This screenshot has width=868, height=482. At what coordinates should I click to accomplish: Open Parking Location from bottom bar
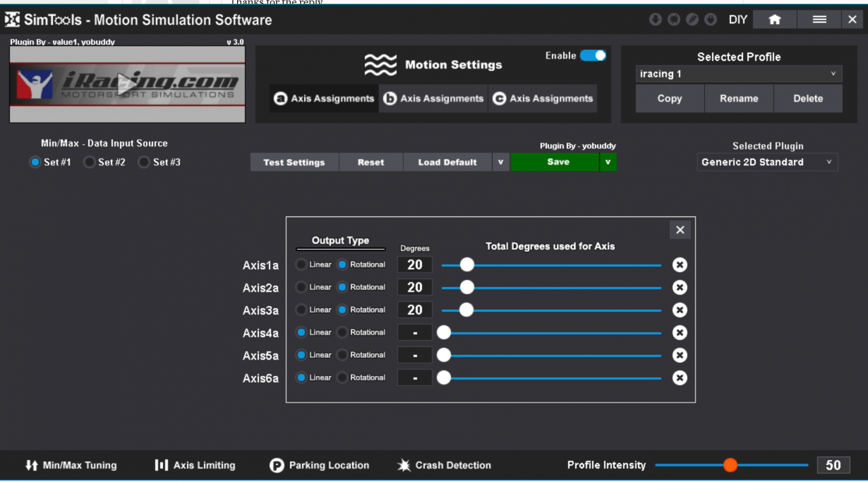tap(320, 465)
